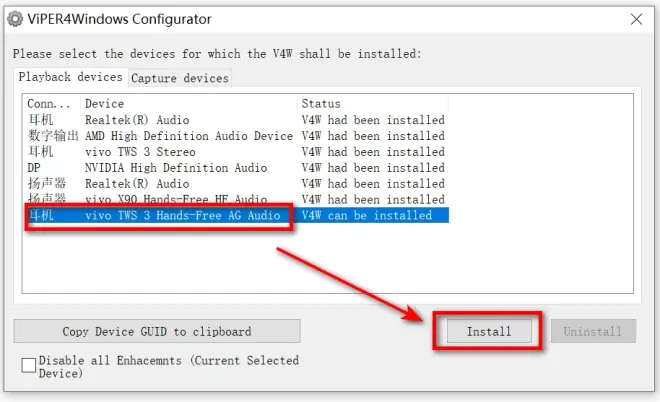Switch to the Capture devices tab
This screenshot has height=402, width=660.
(x=180, y=78)
